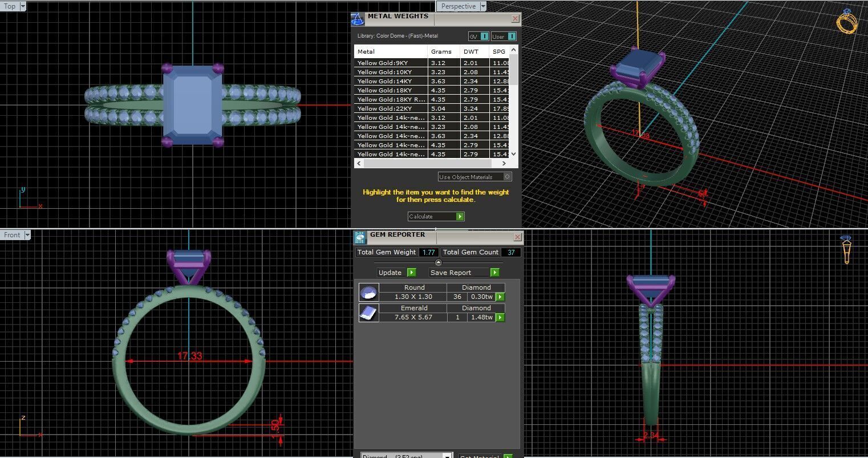Click green arrow beside 0.30tw Round row
This screenshot has width=868, height=458.
click(x=500, y=297)
